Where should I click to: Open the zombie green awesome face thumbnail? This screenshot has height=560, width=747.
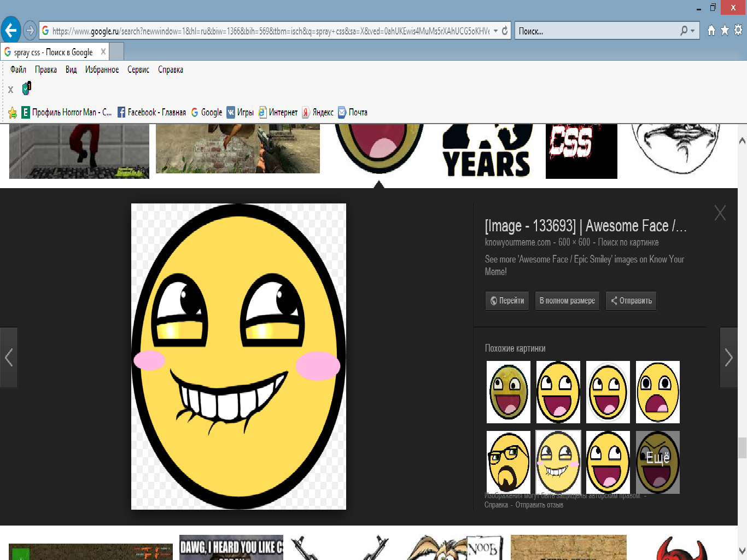tap(509, 392)
